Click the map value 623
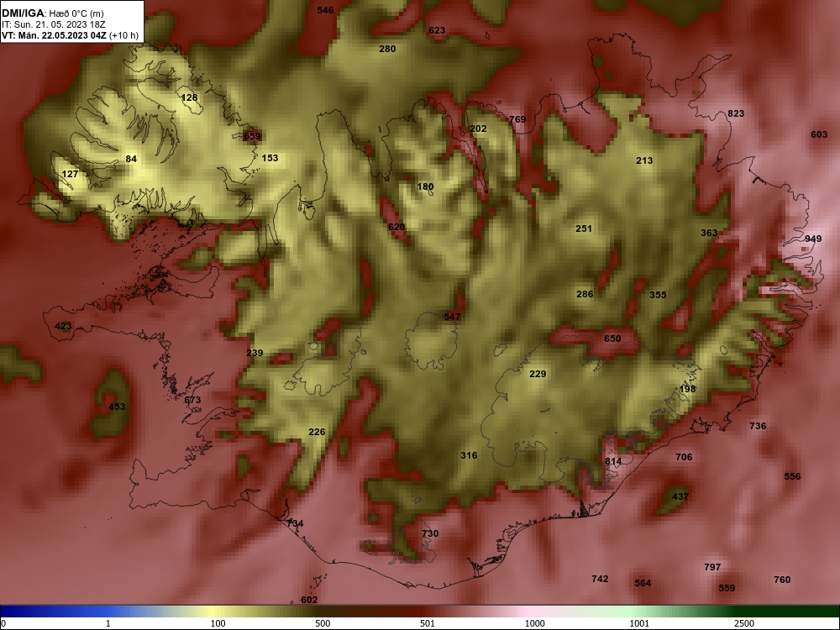 click(437, 30)
